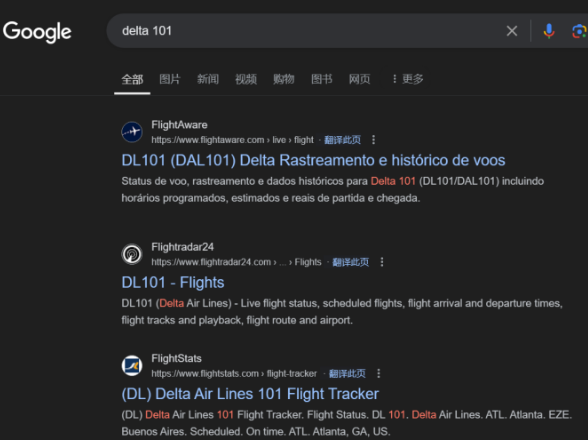This screenshot has height=440, width=588.
Task: Open three-dot options for FlightAware result
Action: pyautogui.click(x=373, y=140)
